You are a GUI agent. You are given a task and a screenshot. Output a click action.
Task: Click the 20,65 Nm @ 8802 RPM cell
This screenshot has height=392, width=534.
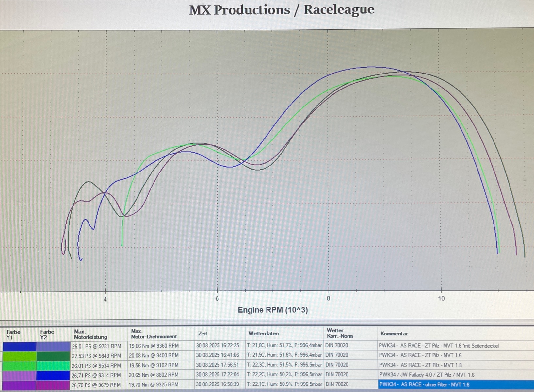[154, 375]
